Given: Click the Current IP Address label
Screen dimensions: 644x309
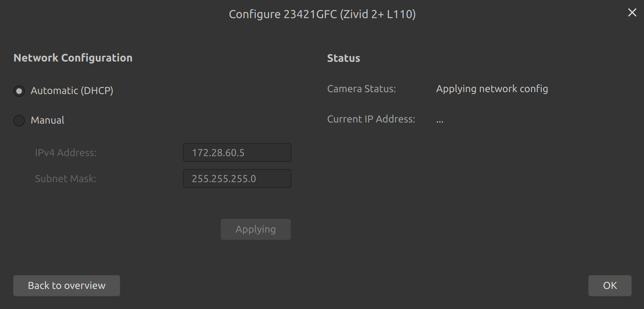Looking at the screenshot, I should point(371,119).
